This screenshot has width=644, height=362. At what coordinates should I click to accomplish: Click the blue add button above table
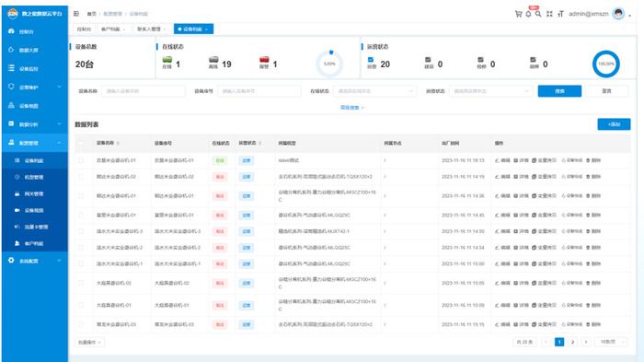click(614, 124)
